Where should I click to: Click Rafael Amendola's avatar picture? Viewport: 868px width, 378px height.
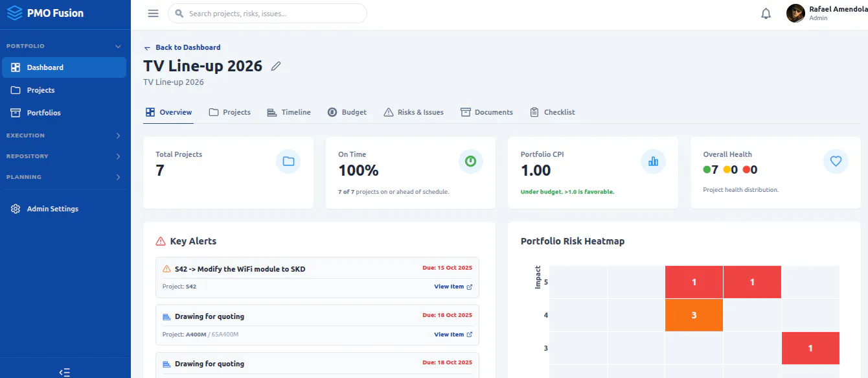[x=795, y=13]
